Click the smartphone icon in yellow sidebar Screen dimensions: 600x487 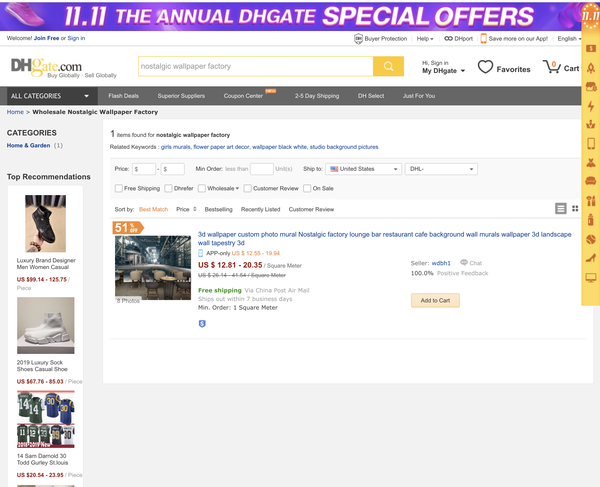(591, 143)
